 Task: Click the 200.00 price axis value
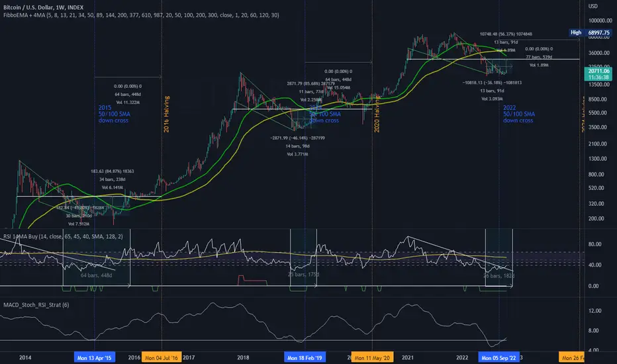tap(596, 218)
